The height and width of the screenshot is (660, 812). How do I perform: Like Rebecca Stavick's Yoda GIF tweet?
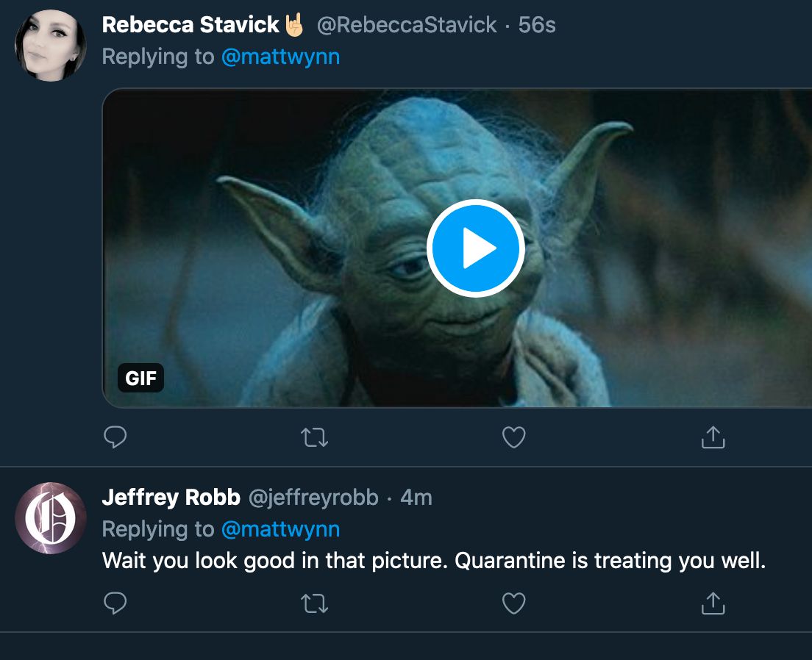513,437
